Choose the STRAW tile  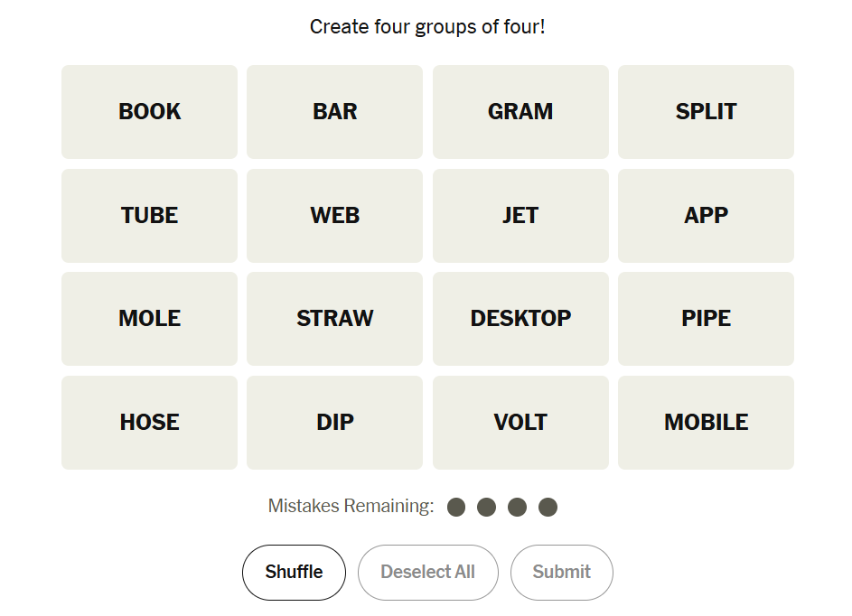tap(334, 319)
